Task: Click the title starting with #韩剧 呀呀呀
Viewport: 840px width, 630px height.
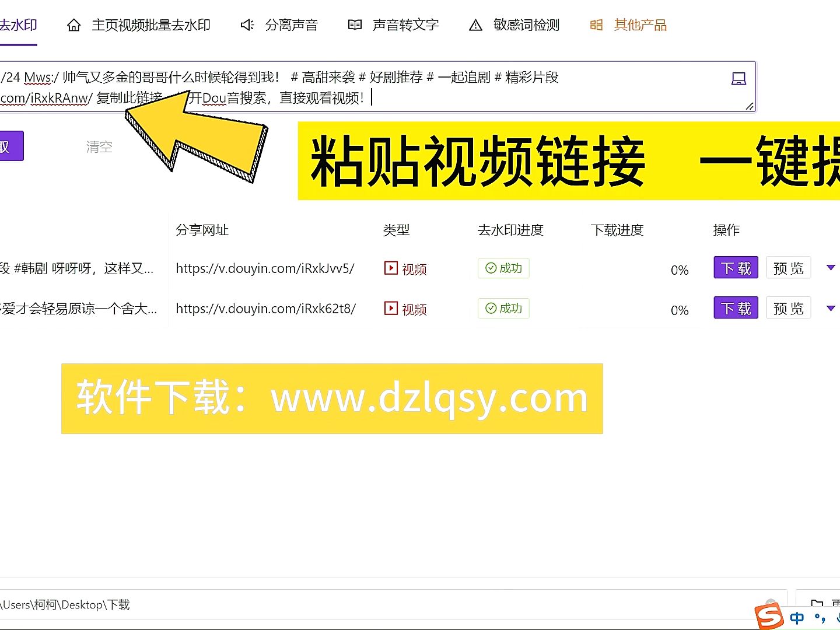Action: point(77,268)
